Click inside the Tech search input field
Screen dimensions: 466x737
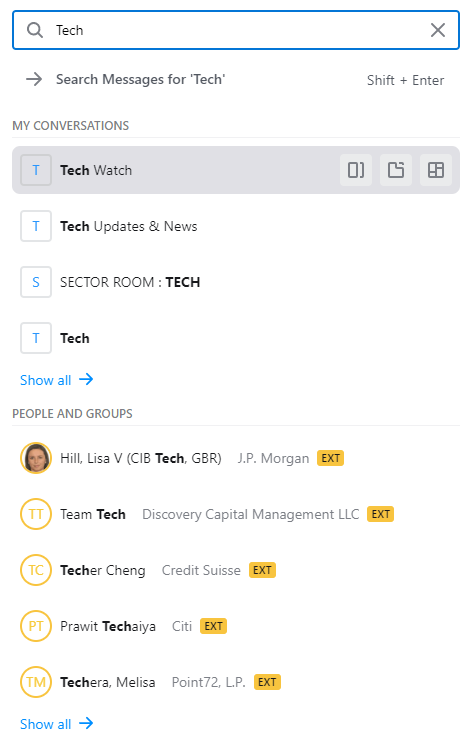(235, 30)
